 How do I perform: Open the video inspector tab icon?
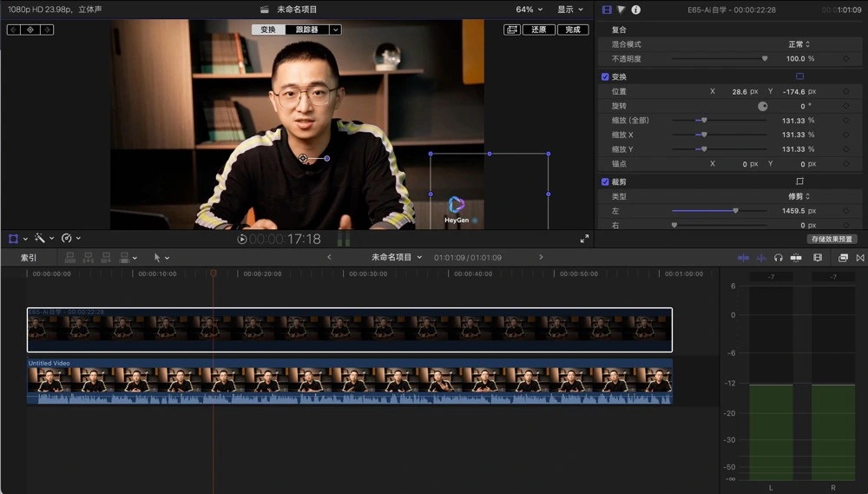607,10
